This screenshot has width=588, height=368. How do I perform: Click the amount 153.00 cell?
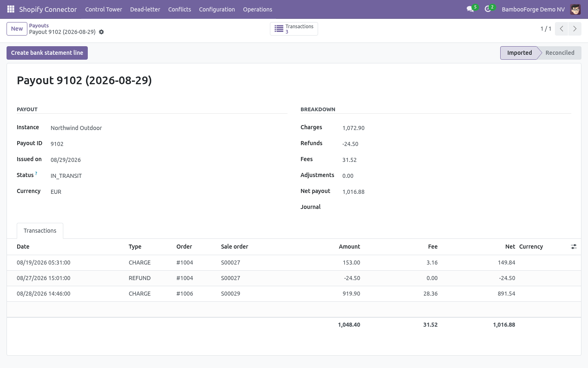click(351, 263)
